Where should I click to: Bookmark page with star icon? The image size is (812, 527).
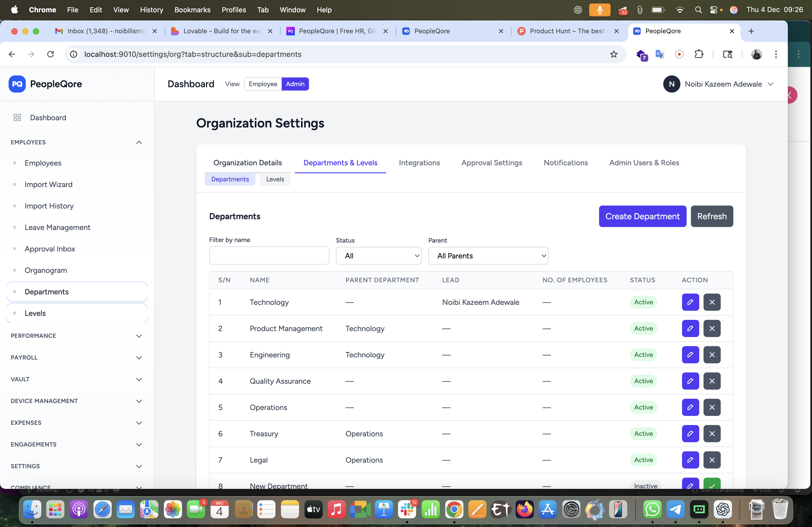pyautogui.click(x=614, y=54)
